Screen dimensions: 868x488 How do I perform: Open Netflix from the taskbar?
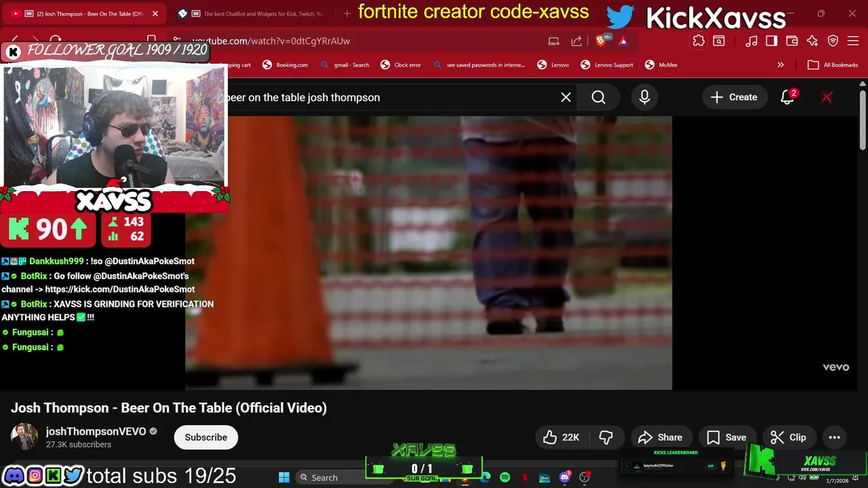point(524,478)
